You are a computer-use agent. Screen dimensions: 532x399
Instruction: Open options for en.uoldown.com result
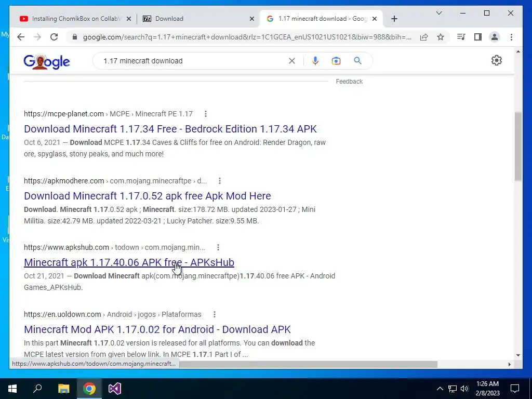(x=215, y=314)
